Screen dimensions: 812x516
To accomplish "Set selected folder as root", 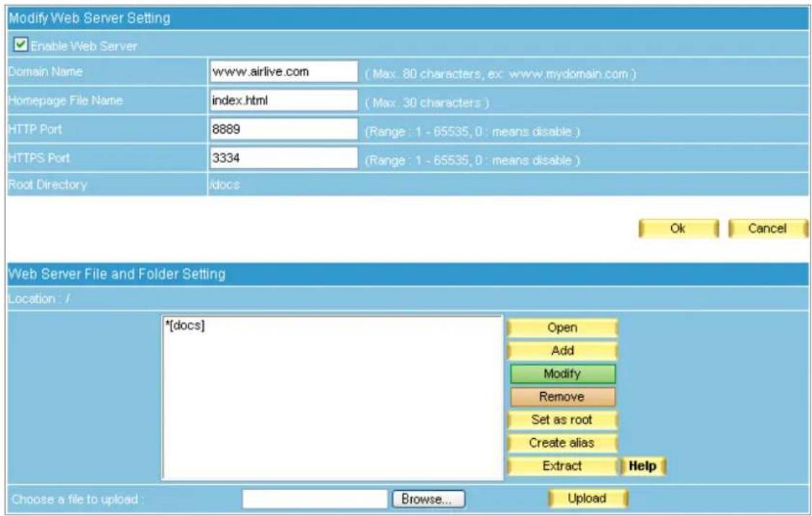I will tap(562, 420).
